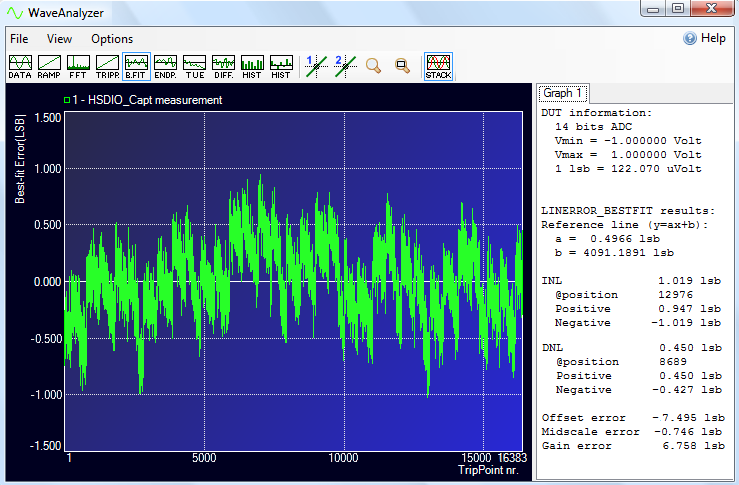739x485 pixels.
Task: Select the DATA view toolbar icon
Action: (19, 67)
